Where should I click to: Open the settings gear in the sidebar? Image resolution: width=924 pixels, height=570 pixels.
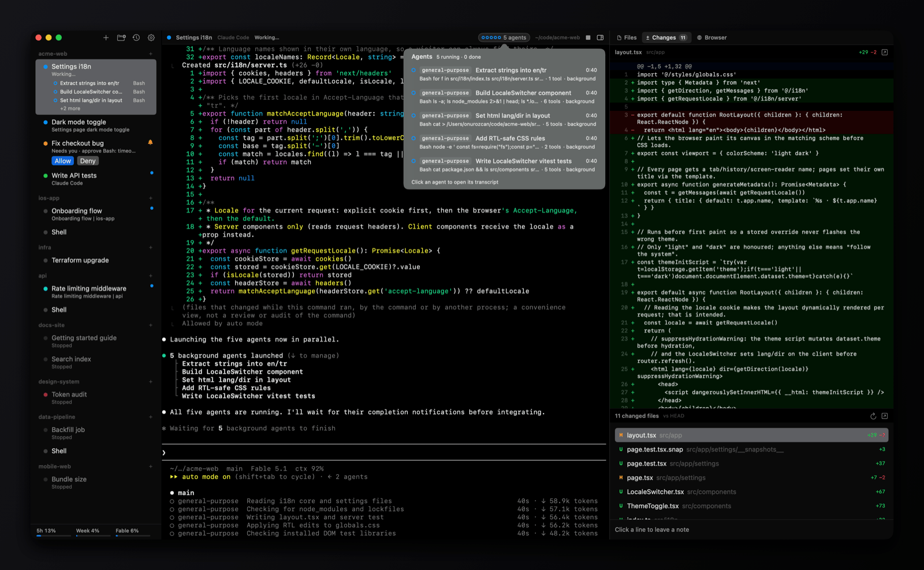[151, 38]
